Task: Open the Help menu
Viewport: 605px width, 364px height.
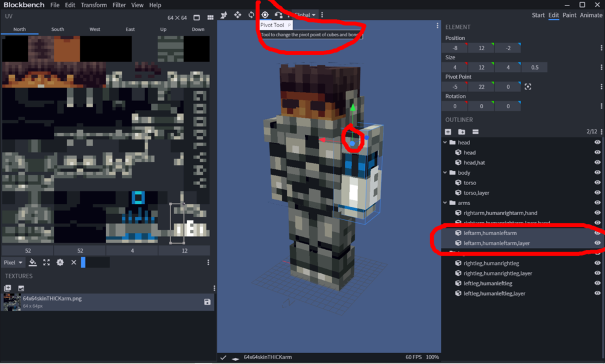Action: 155,5
